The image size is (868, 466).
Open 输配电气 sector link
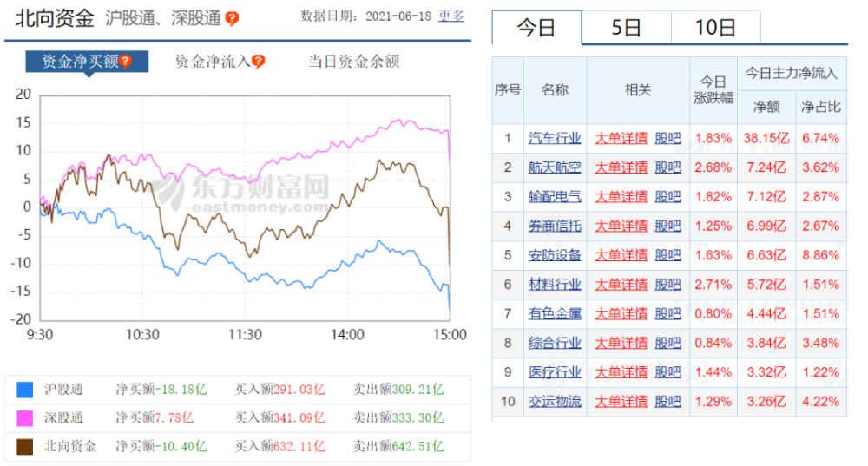click(555, 196)
